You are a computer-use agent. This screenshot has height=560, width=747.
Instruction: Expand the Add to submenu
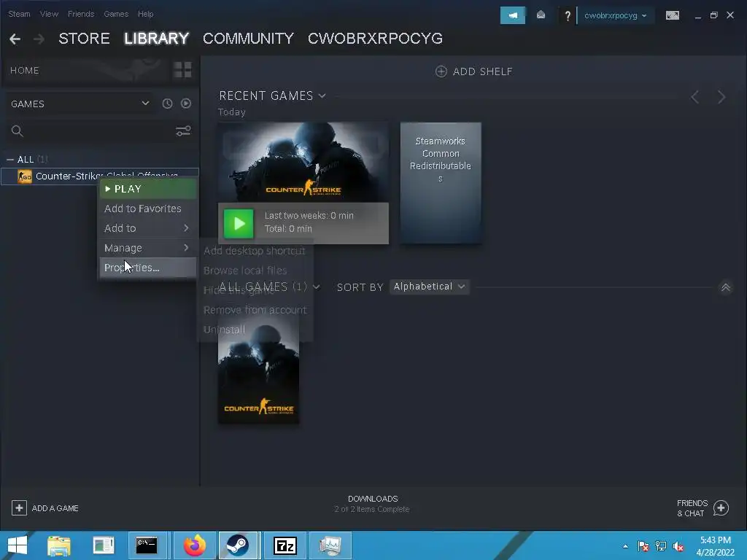[x=147, y=228]
